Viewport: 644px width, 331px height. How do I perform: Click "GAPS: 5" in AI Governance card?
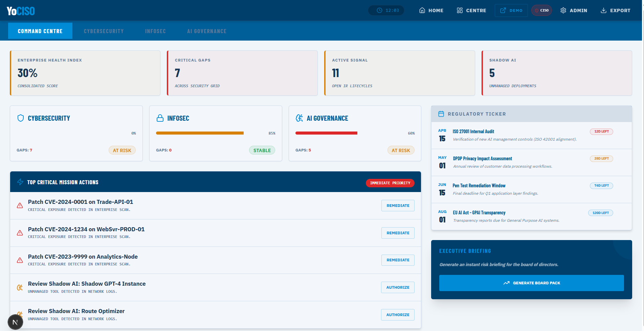[303, 150]
